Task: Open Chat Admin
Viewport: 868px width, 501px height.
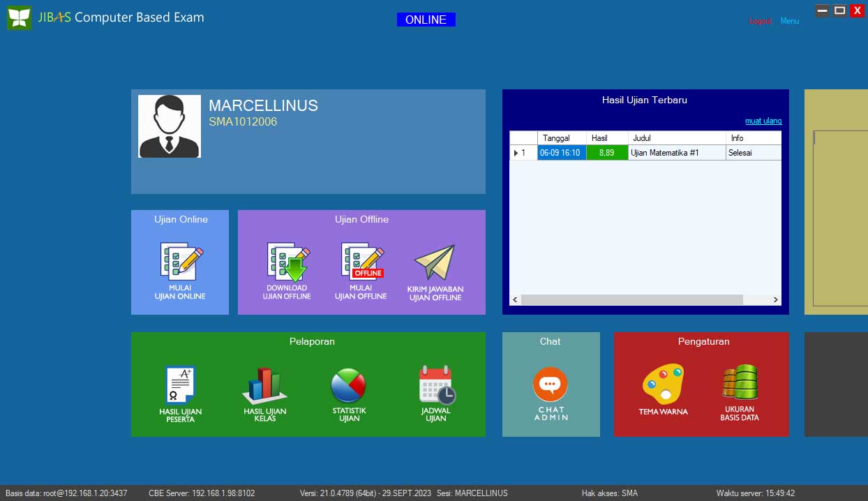Action: [x=551, y=393]
